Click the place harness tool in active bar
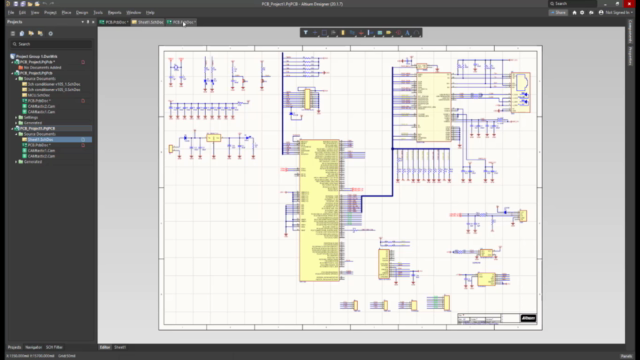The height and width of the screenshot is (360, 640). (370, 33)
